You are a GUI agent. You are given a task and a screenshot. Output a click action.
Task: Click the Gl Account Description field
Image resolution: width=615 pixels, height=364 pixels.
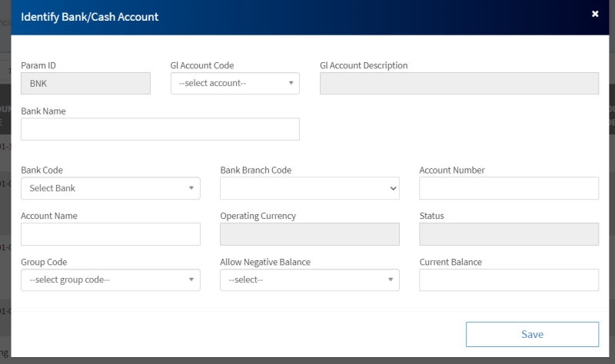(x=459, y=83)
